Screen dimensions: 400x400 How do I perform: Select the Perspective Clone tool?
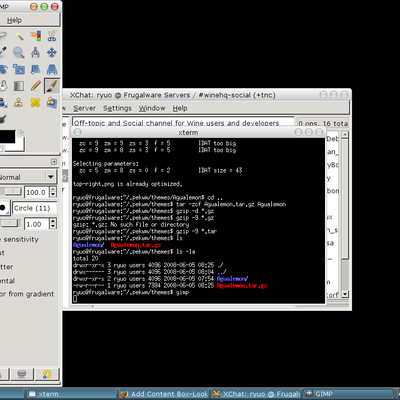[x=52, y=103]
